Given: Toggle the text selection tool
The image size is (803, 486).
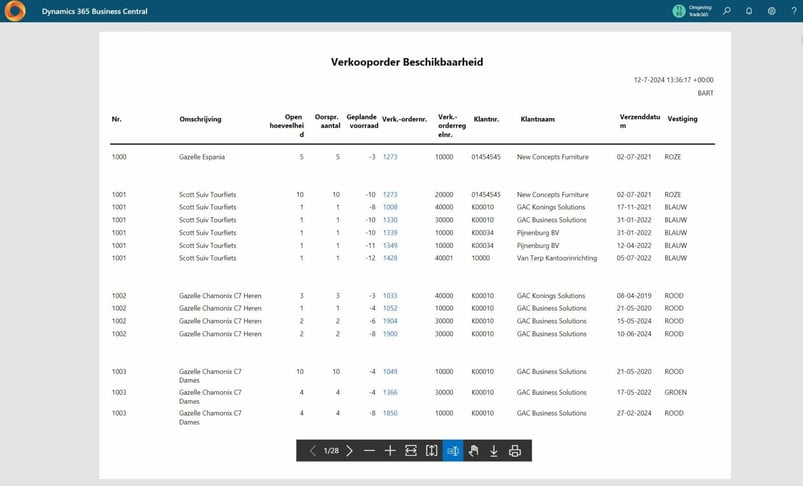Looking at the screenshot, I should [453, 451].
